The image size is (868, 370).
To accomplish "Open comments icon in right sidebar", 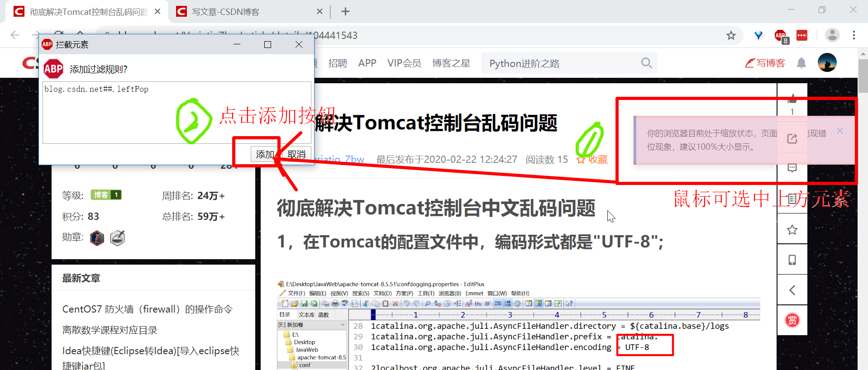I will (792, 168).
